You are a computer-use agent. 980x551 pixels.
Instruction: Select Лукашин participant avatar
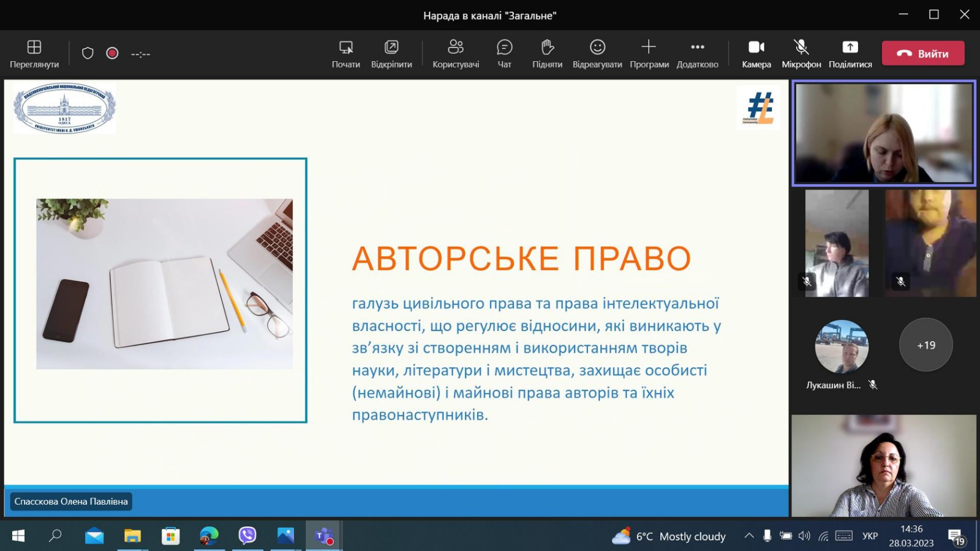842,347
